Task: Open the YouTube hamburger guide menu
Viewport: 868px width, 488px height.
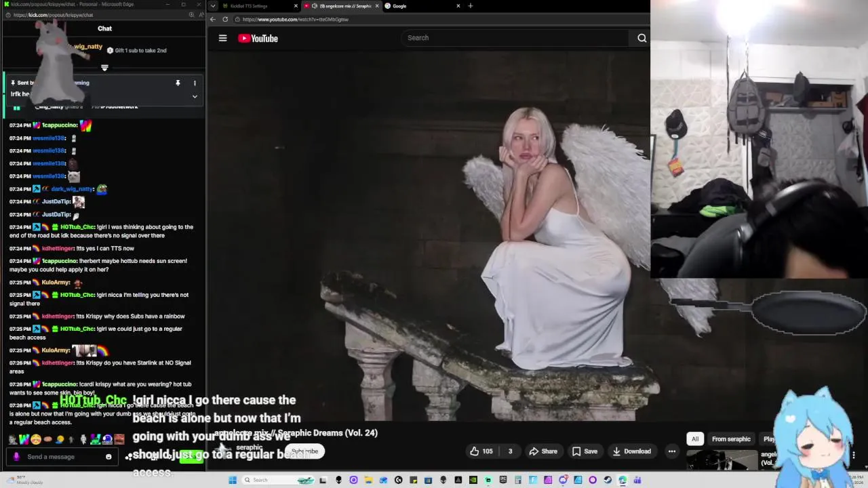Action: 222,38
